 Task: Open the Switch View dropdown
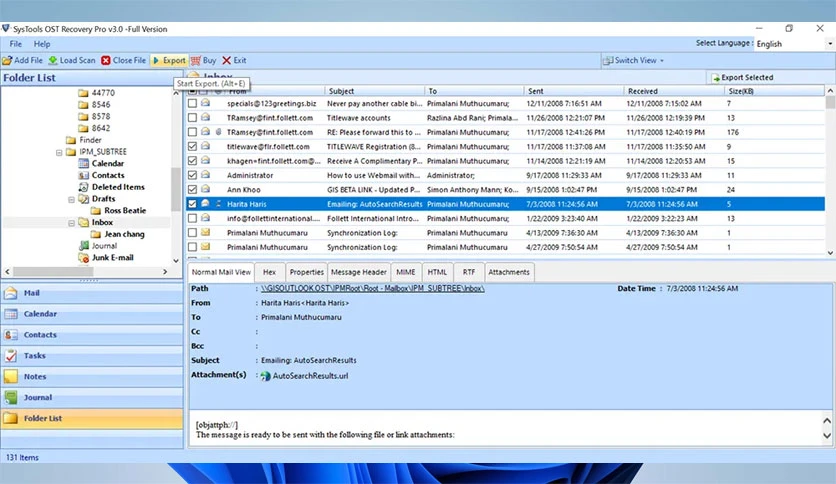coord(633,61)
